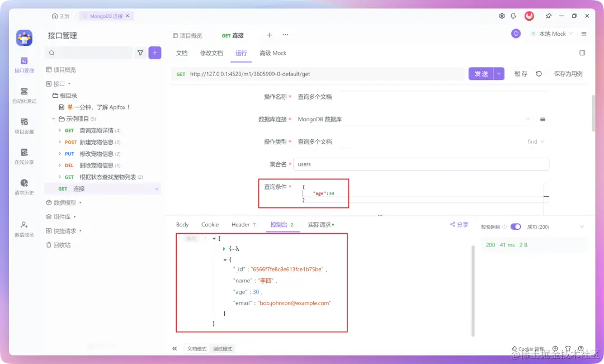This screenshot has width=604, height=364.
Task: Click the 邀请成员 icon
Action: coord(23,228)
